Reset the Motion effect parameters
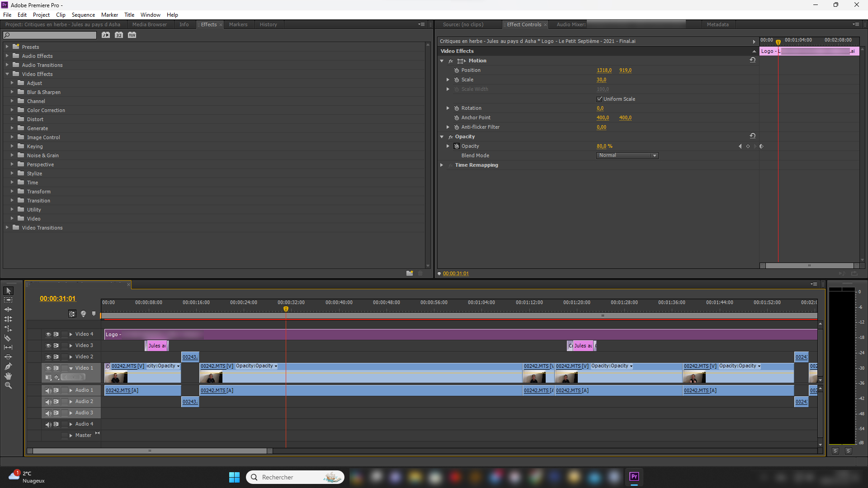The image size is (868, 488). [753, 60]
